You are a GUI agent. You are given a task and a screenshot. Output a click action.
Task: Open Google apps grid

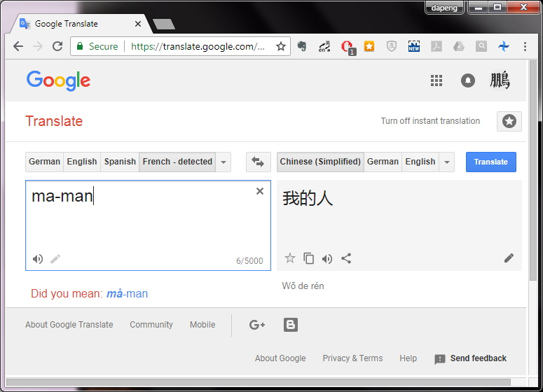click(x=437, y=80)
